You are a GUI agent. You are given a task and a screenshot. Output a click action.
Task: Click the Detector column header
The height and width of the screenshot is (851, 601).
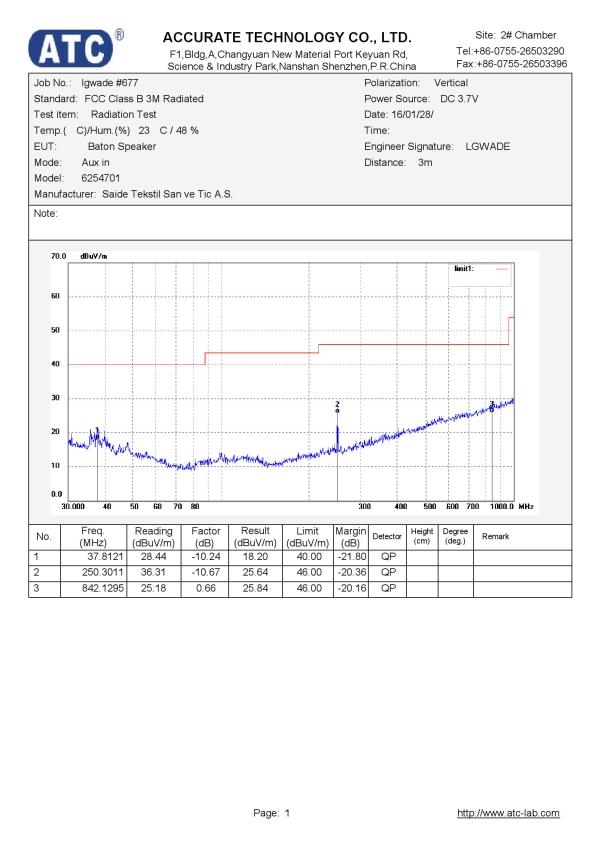(387, 536)
